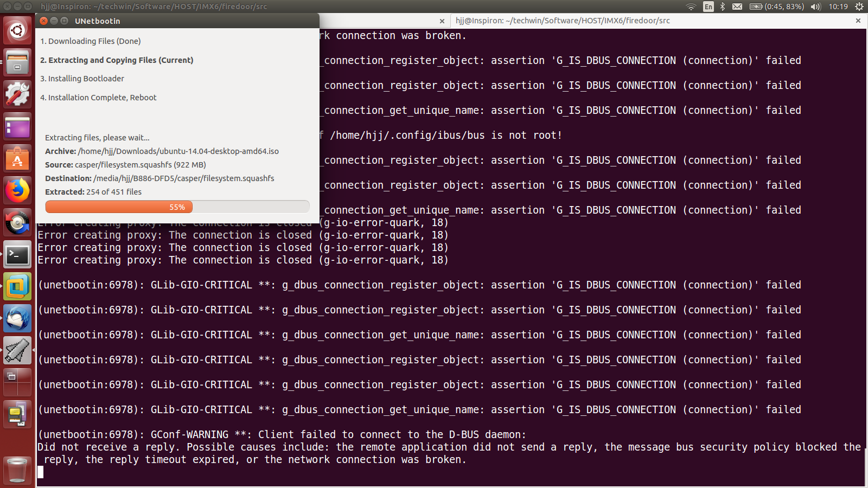
Task: Click the last 'Error creating proxy' terminal line
Action: [x=243, y=260]
